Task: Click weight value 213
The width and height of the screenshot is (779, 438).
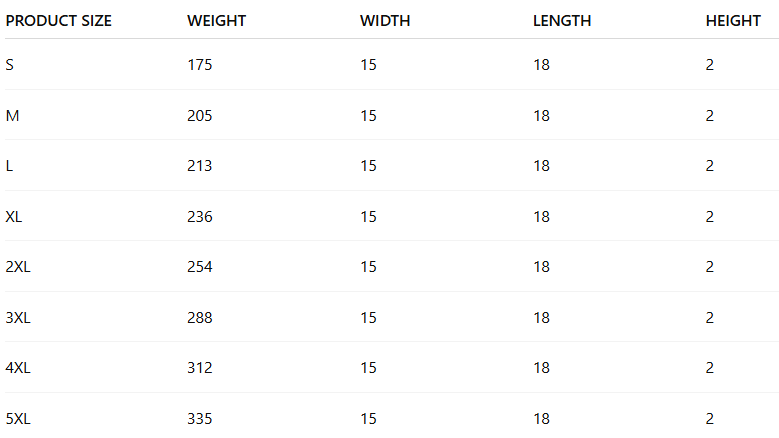Action: coord(200,166)
